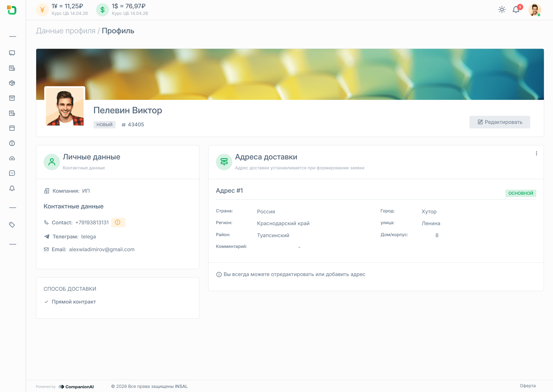Go to Данные профиля breadcrumb
The width and height of the screenshot is (553, 392).
point(66,31)
